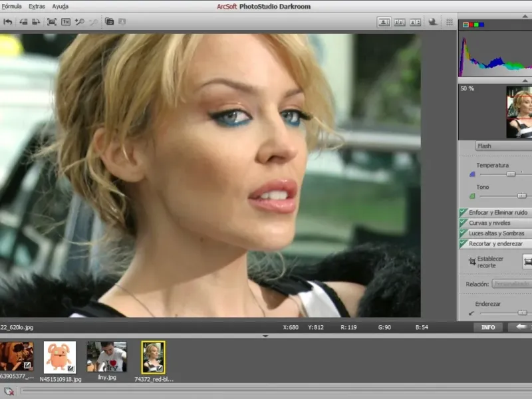
Task: Click the Establecer recorte label
Action: coord(490,262)
